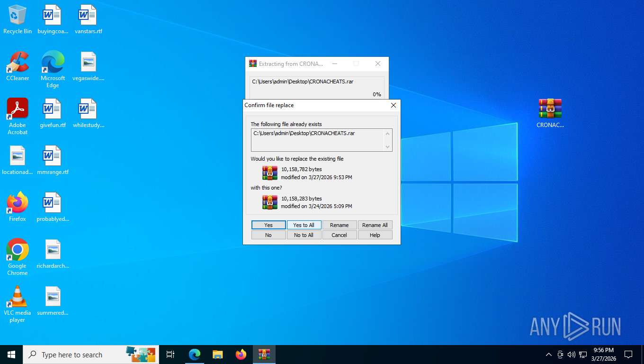Open Firefox from the taskbar
This screenshot has width=644, height=364.
[x=241, y=355]
